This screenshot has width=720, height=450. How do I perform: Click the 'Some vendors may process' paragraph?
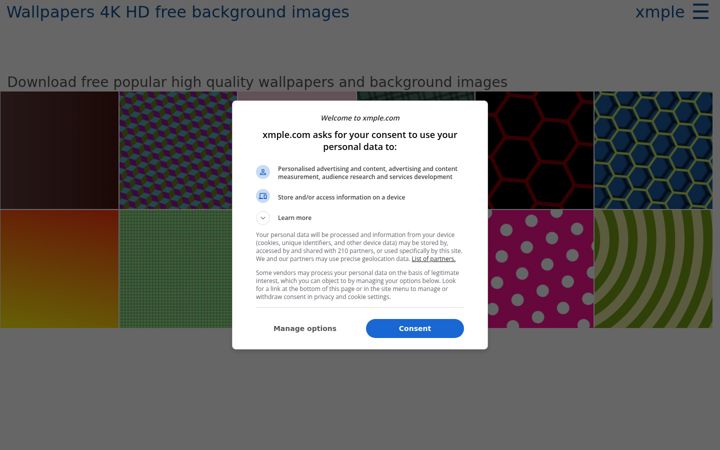click(x=357, y=285)
